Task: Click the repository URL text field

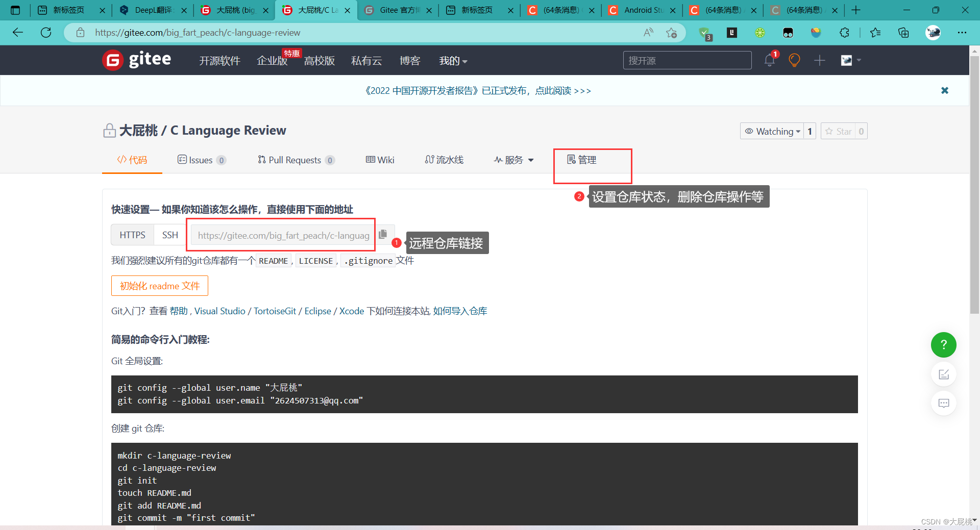Action: point(283,235)
